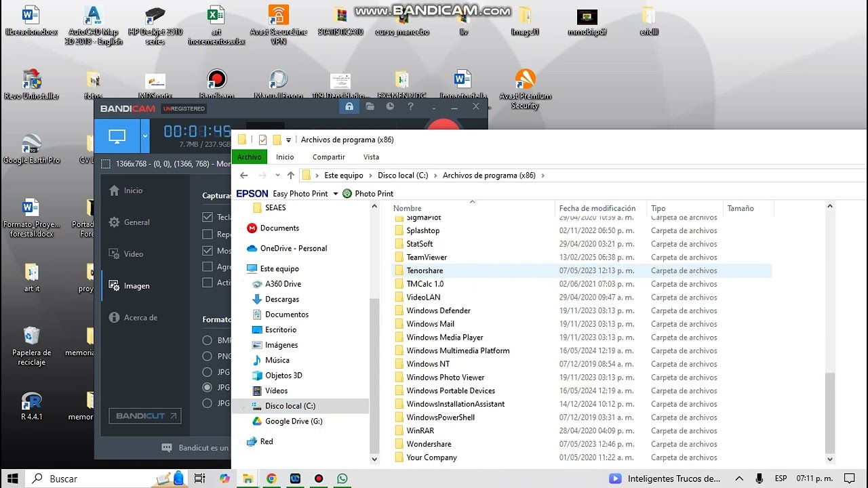Open the notification center icon
The width and height of the screenshot is (868, 488).
point(850,479)
